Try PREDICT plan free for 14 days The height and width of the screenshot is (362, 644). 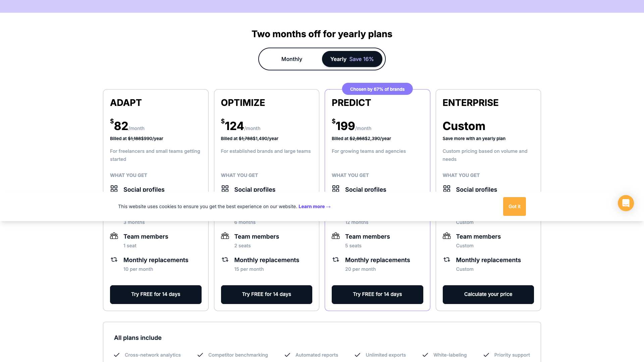(x=377, y=294)
